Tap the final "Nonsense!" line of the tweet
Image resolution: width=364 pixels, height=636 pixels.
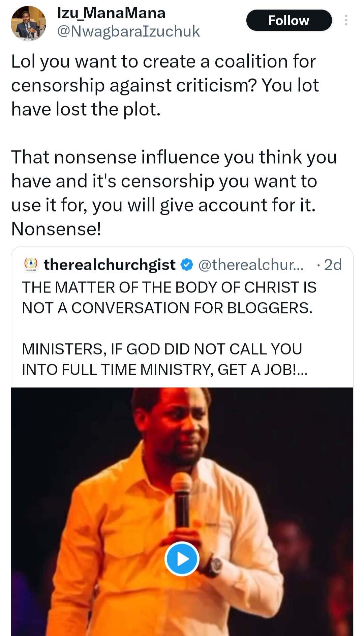pyautogui.click(x=56, y=229)
